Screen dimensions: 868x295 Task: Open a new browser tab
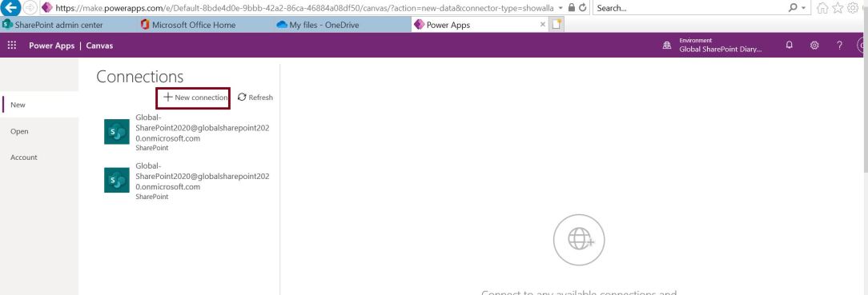tap(557, 25)
